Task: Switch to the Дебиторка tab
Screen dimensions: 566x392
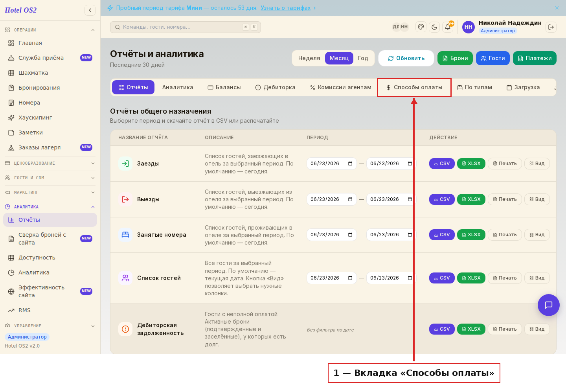Action: pyautogui.click(x=275, y=87)
